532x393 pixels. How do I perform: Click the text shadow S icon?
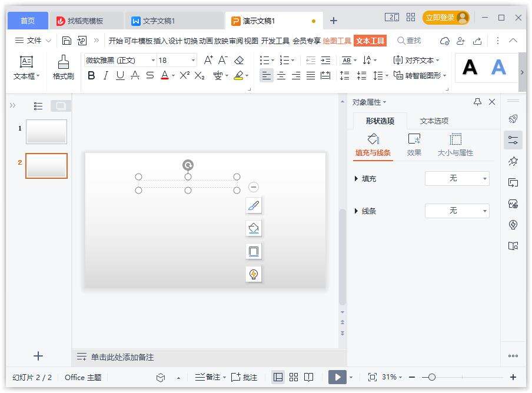(150, 75)
